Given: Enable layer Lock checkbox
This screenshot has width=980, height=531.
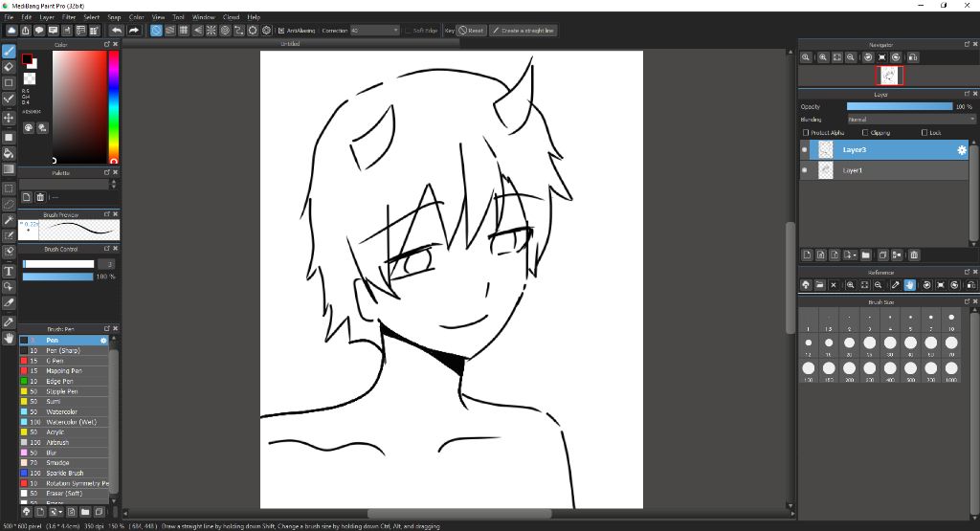Looking at the screenshot, I should (924, 132).
